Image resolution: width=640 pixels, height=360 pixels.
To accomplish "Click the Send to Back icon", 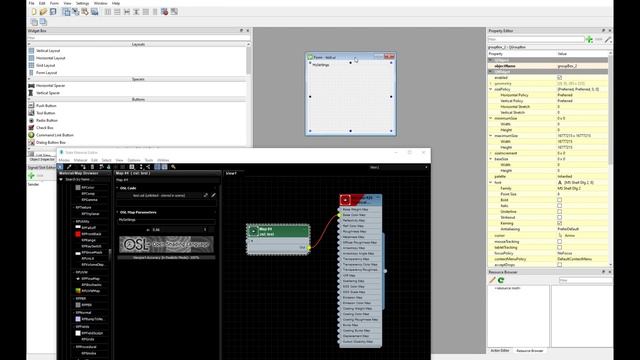I will point(34,22).
